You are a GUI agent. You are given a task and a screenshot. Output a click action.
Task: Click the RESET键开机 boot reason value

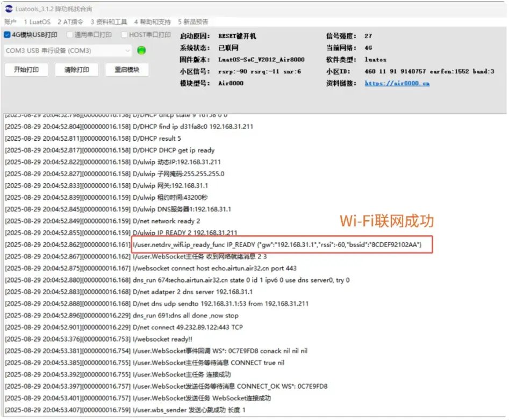click(237, 36)
